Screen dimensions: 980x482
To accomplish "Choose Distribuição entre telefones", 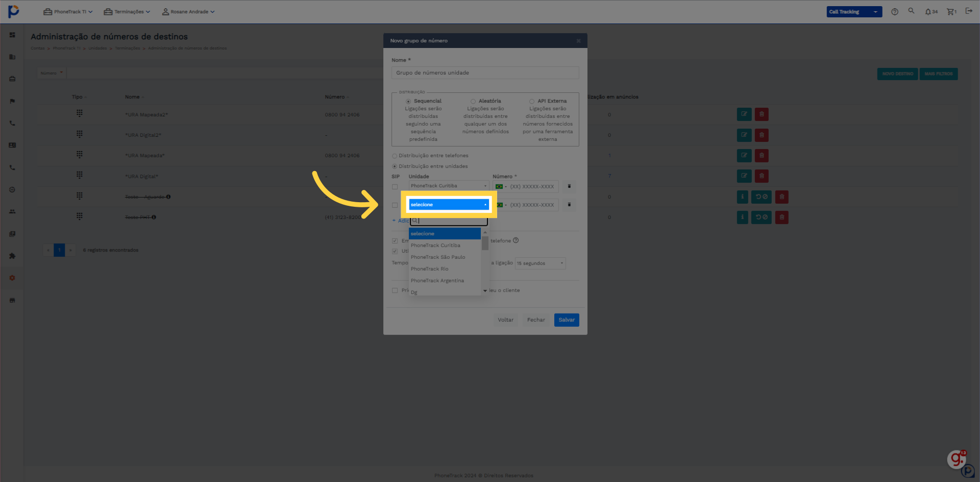I will click(395, 156).
